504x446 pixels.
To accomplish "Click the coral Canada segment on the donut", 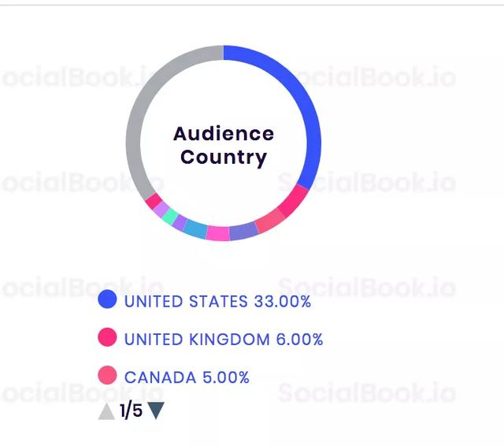I will (x=270, y=221).
